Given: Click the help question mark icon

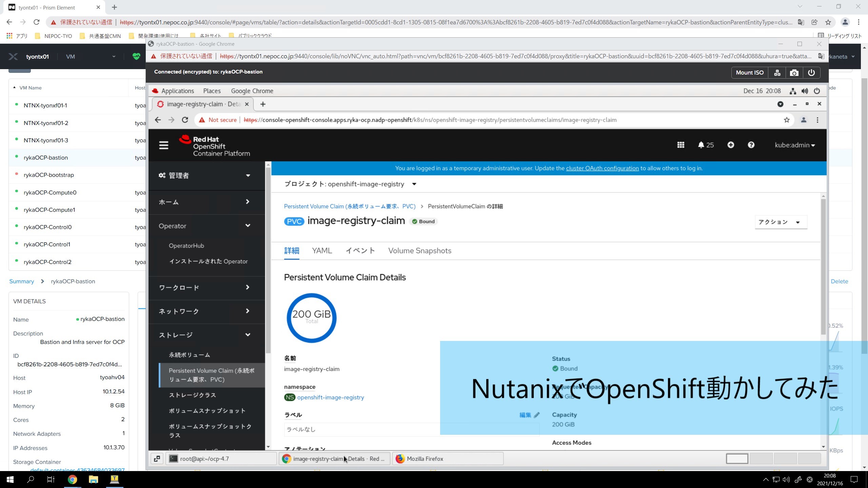Looking at the screenshot, I should click(752, 145).
